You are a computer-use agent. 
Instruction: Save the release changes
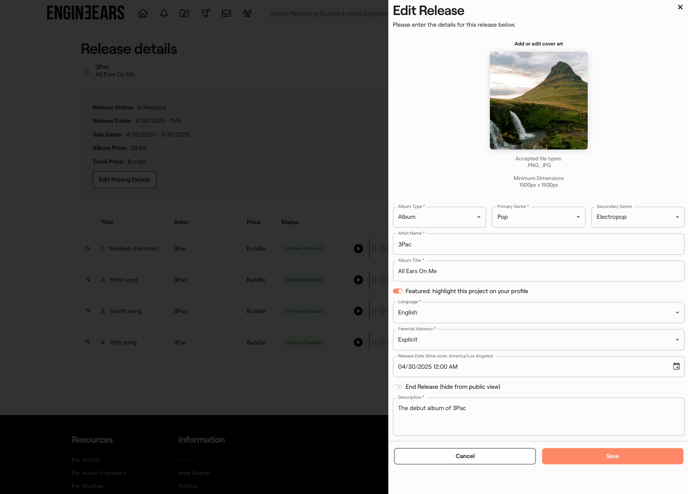pyautogui.click(x=612, y=456)
